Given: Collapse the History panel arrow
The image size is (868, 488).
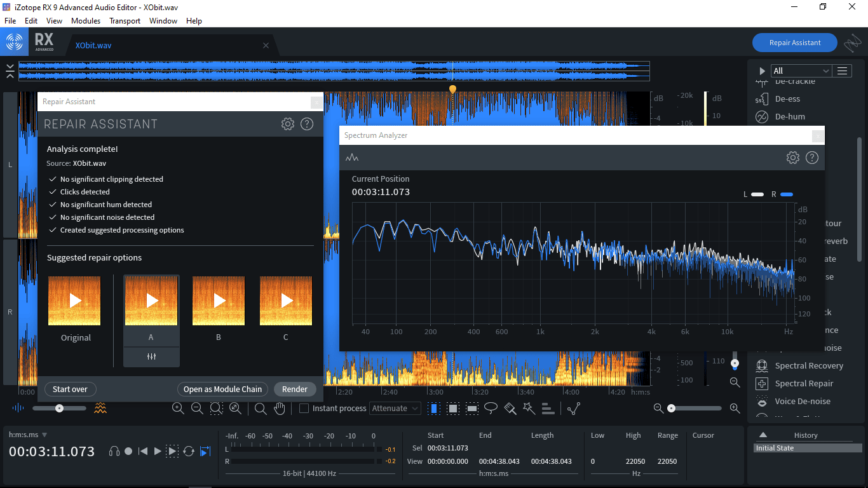Looking at the screenshot, I should point(763,435).
